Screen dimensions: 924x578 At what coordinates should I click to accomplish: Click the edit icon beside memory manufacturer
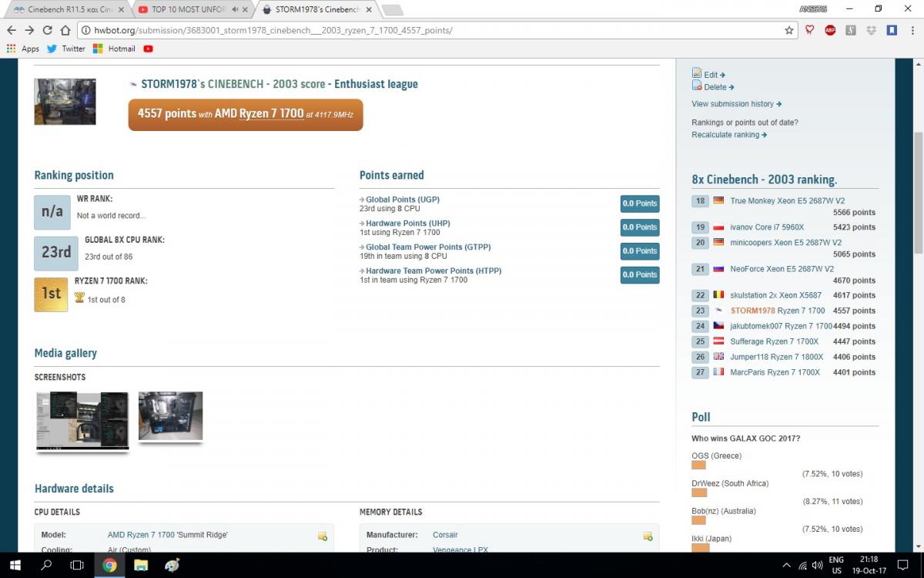648,536
